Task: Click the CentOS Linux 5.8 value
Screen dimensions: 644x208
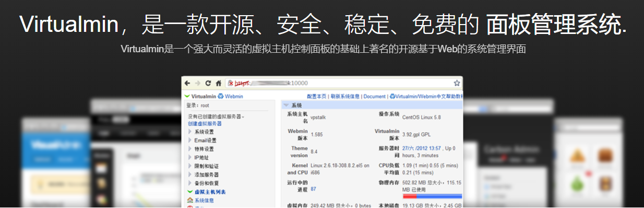Action: pyautogui.click(x=422, y=117)
